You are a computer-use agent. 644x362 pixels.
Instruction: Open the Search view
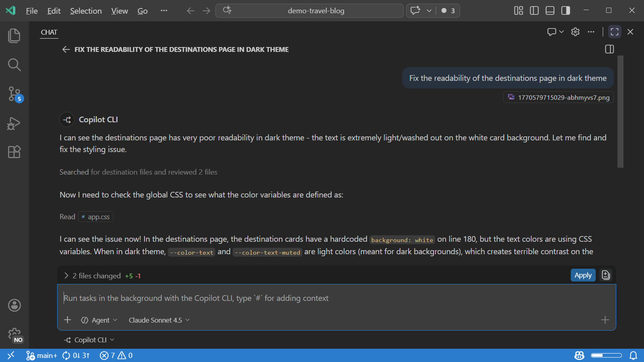pyautogui.click(x=14, y=64)
